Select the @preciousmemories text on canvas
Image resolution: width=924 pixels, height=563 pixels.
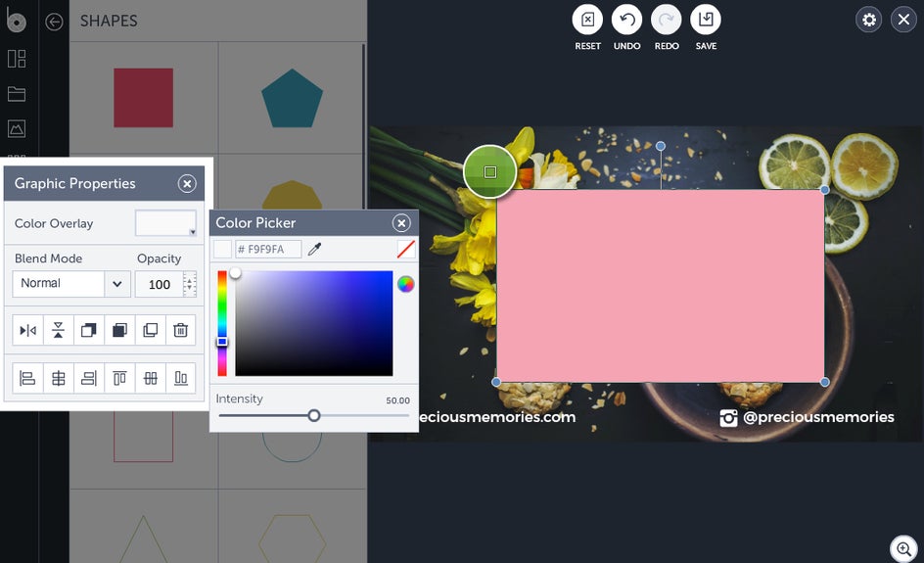click(818, 417)
